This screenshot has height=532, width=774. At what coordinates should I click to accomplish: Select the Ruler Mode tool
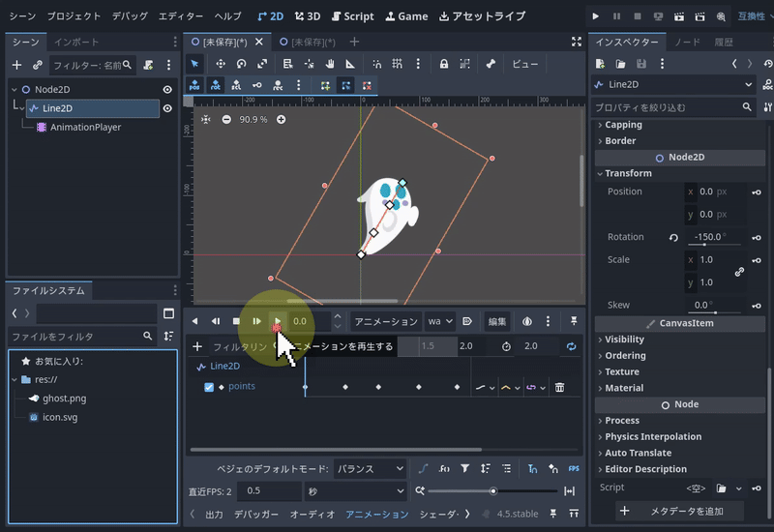350,64
